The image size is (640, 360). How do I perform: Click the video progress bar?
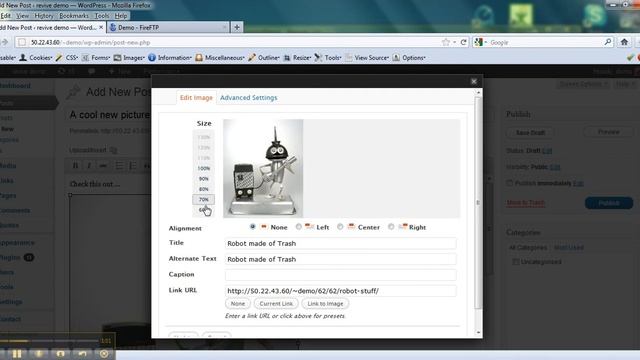click(x=49, y=340)
